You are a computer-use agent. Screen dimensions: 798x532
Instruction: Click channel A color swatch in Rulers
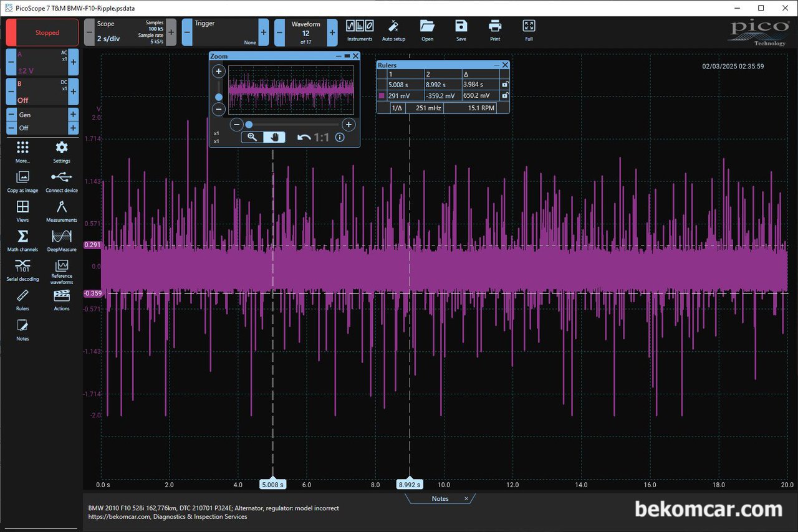click(382, 96)
